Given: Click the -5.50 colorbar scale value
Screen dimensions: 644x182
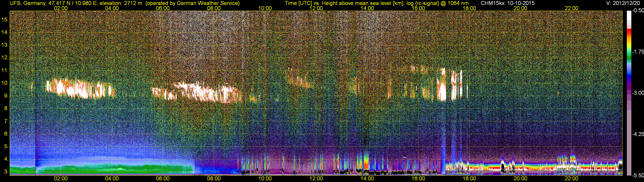Looking at the screenshot, I should [638, 175].
